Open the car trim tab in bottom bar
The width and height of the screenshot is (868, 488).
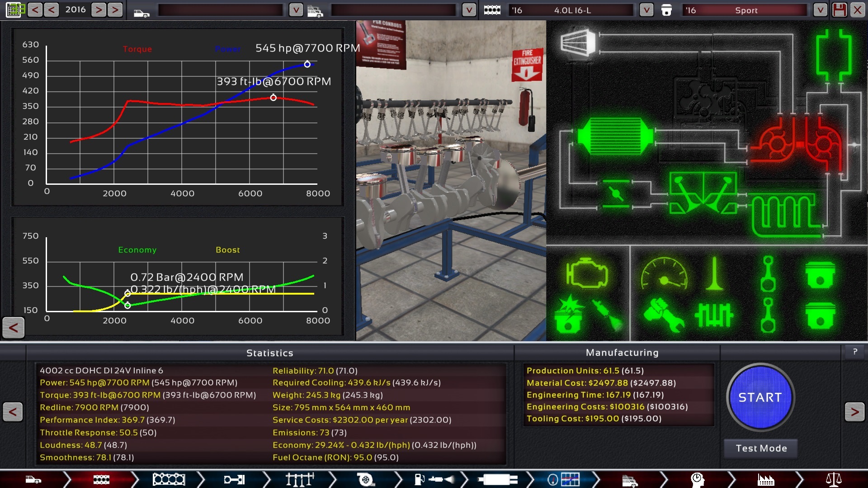(x=630, y=481)
